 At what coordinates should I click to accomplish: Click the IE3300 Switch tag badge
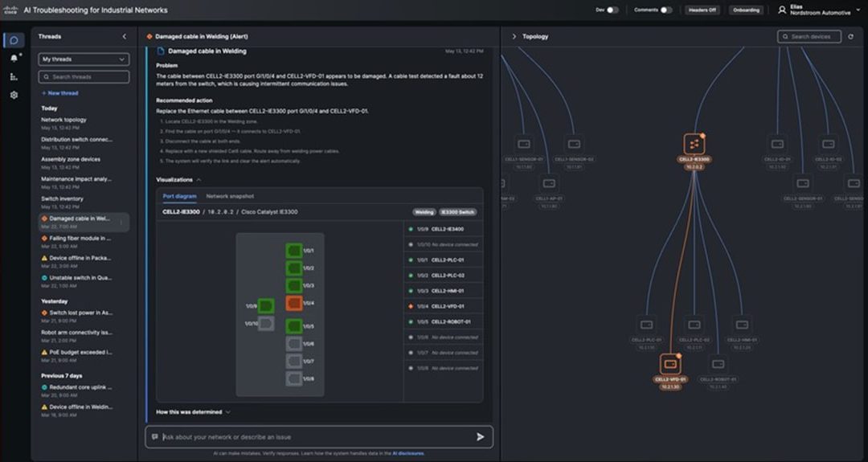pyautogui.click(x=458, y=212)
